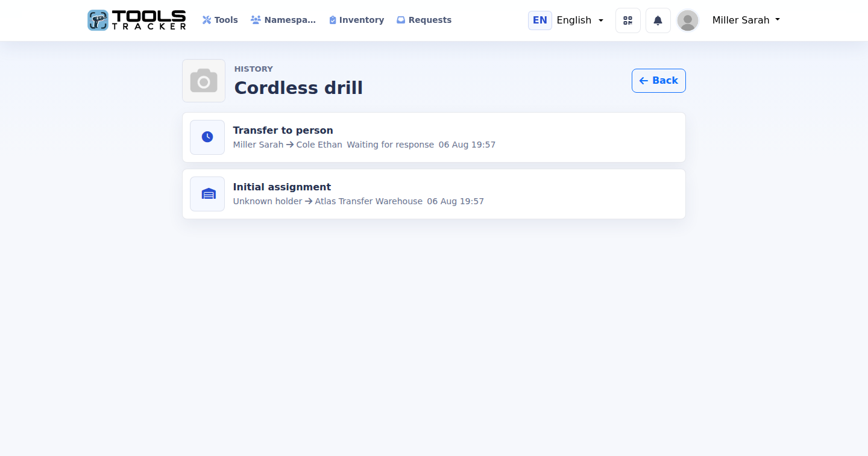Click the user avatar picture
868x456 pixels.
[x=688, y=20]
